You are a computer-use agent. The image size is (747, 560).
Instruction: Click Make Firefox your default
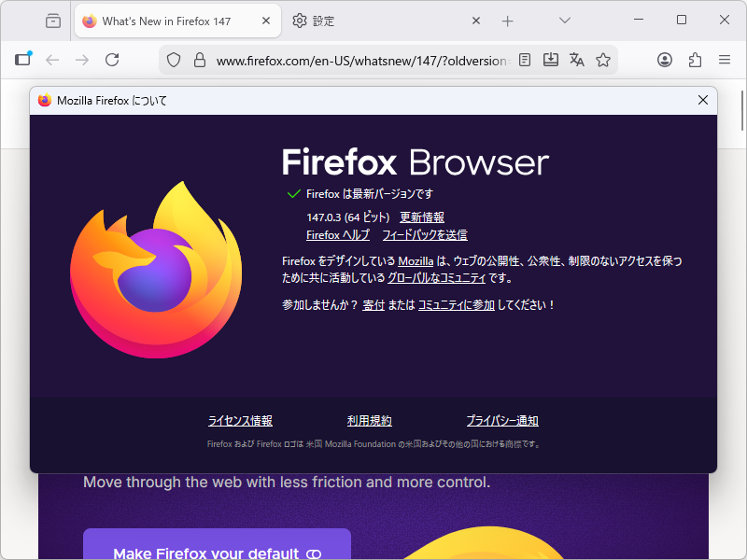pos(217,552)
